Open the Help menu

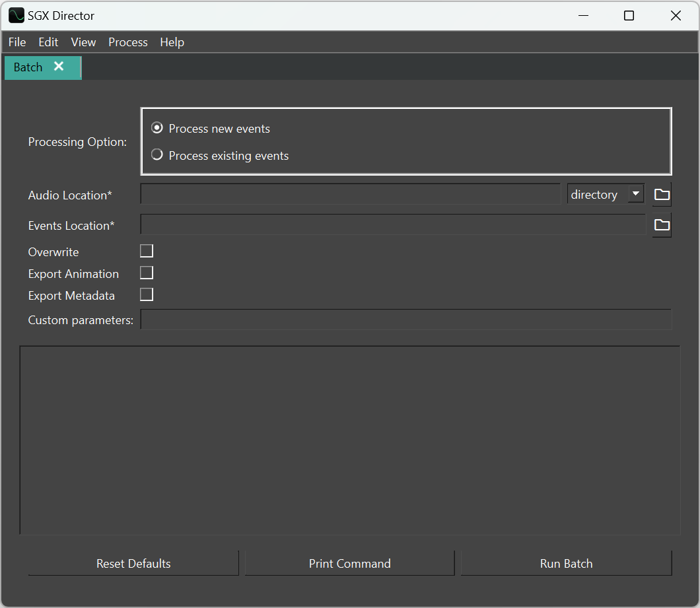pyautogui.click(x=172, y=42)
